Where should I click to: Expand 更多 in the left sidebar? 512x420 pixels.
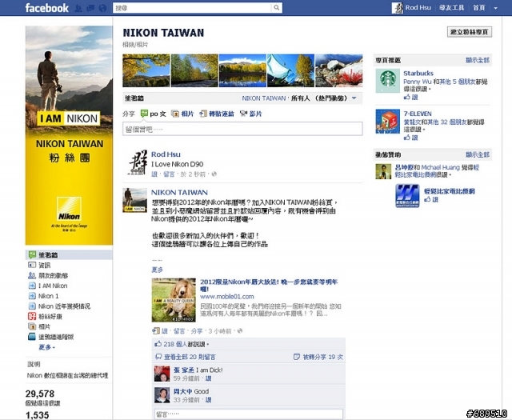46,347
